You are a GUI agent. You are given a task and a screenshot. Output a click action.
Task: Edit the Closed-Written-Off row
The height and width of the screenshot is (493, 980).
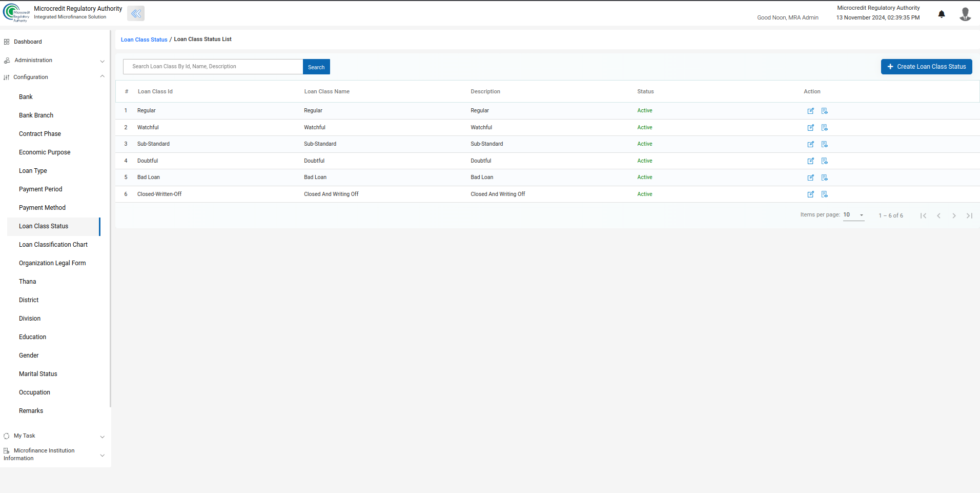click(x=810, y=194)
